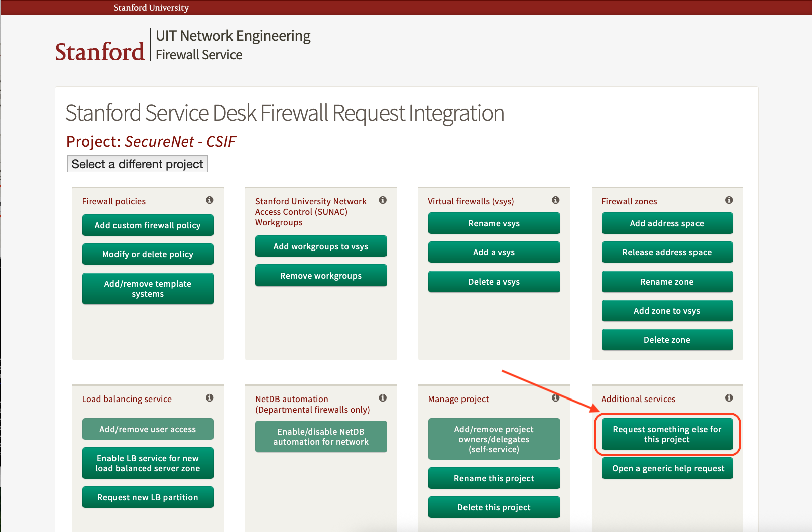Click info icon beside Manage project

pos(556,398)
